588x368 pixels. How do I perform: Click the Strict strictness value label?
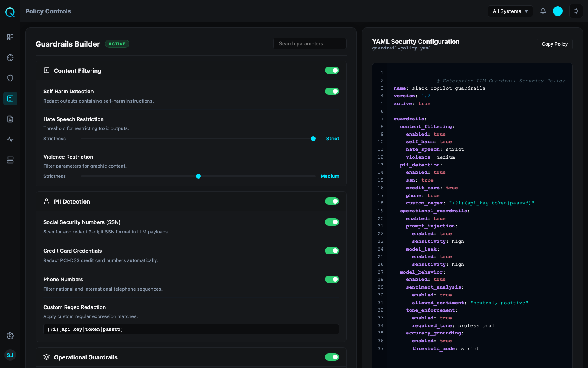click(x=332, y=139)
